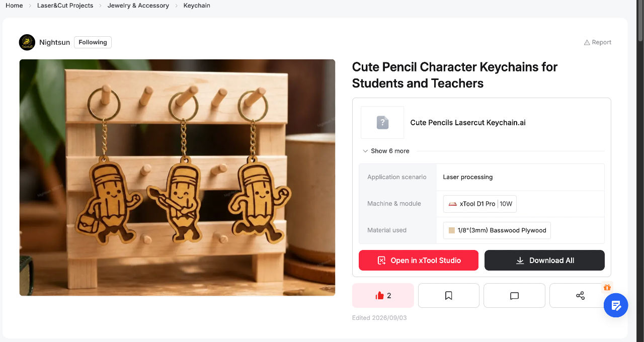Click the Download All button
The height and width of the screenshot is (342, 644).
[x=544, y=261]
